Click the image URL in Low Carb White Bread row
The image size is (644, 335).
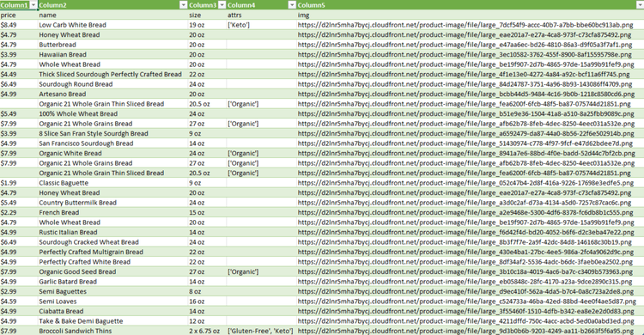click(465, 25)
